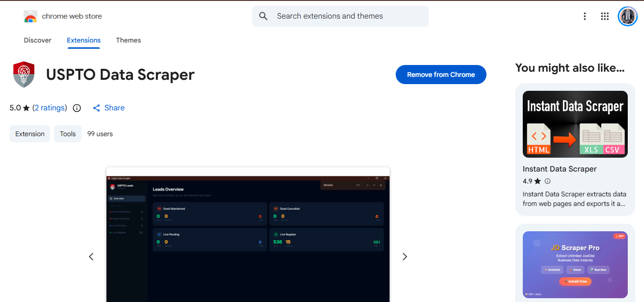
Task: Click the chrome web store title text
Action: pyautogui.click(x=72, y=16)
